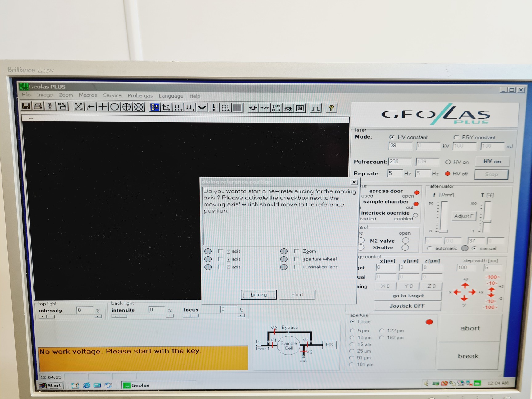
Task: Click the top light intensity slider
Action: point(71,316)
